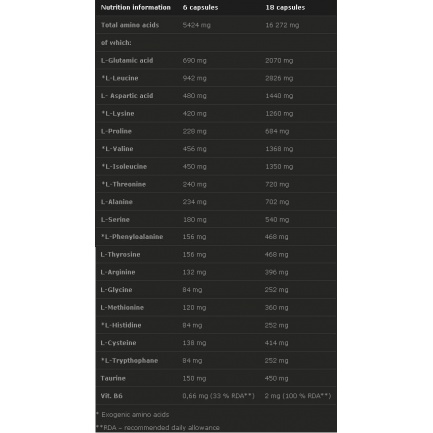433x433 pixels.
Task: Click the *L-Threonine label
Action: (x=124, y=184)
